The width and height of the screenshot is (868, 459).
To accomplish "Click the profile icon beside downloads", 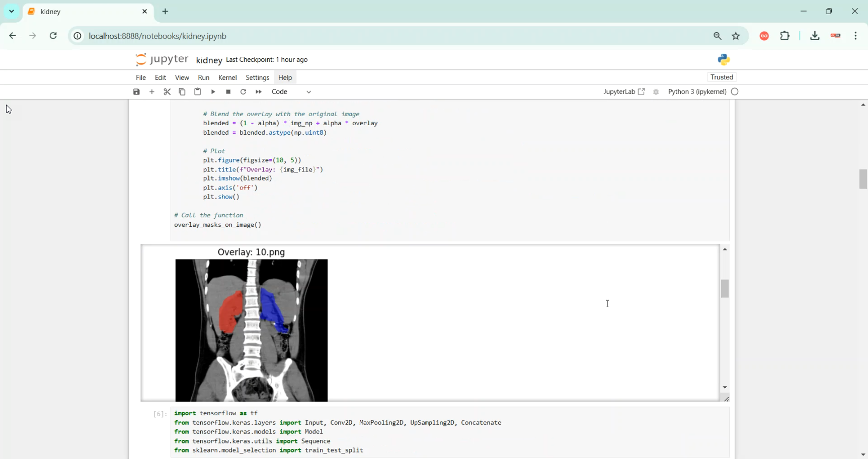I will [836, 36].
